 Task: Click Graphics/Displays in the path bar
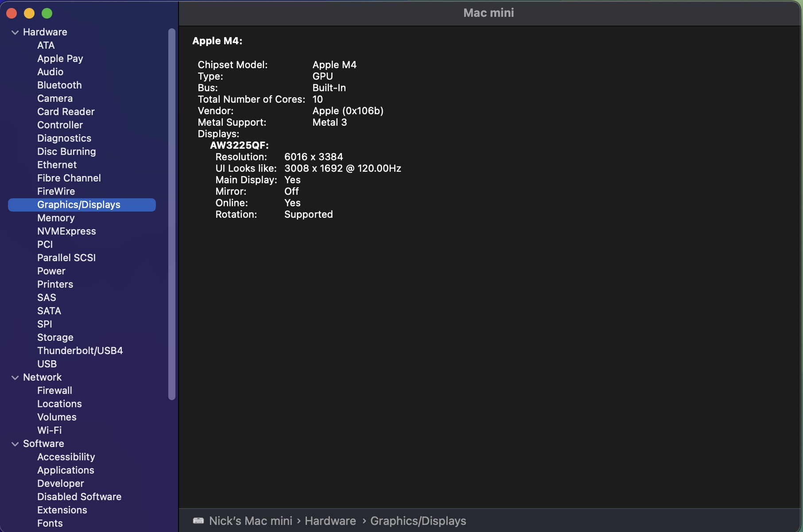click(x=418, y=521)
